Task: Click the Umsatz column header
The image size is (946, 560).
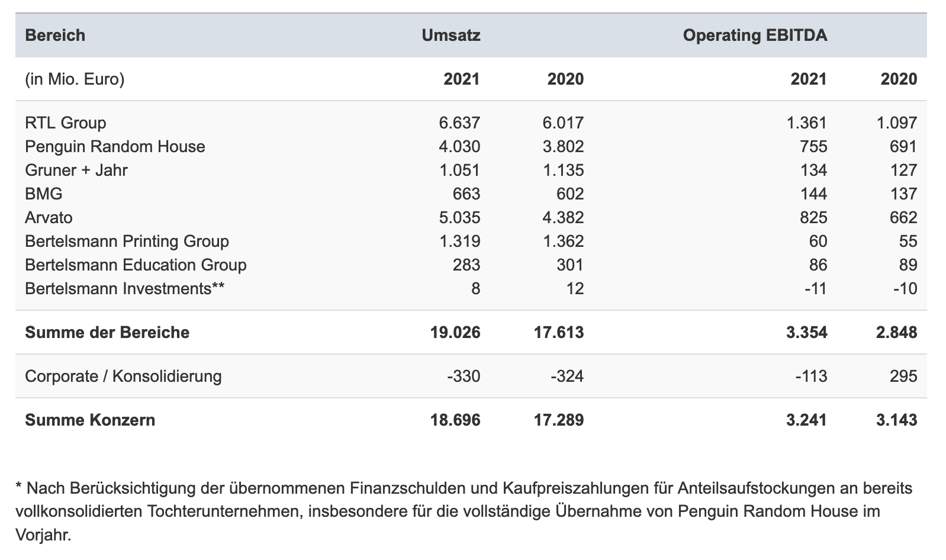Action: pos(451,36)
